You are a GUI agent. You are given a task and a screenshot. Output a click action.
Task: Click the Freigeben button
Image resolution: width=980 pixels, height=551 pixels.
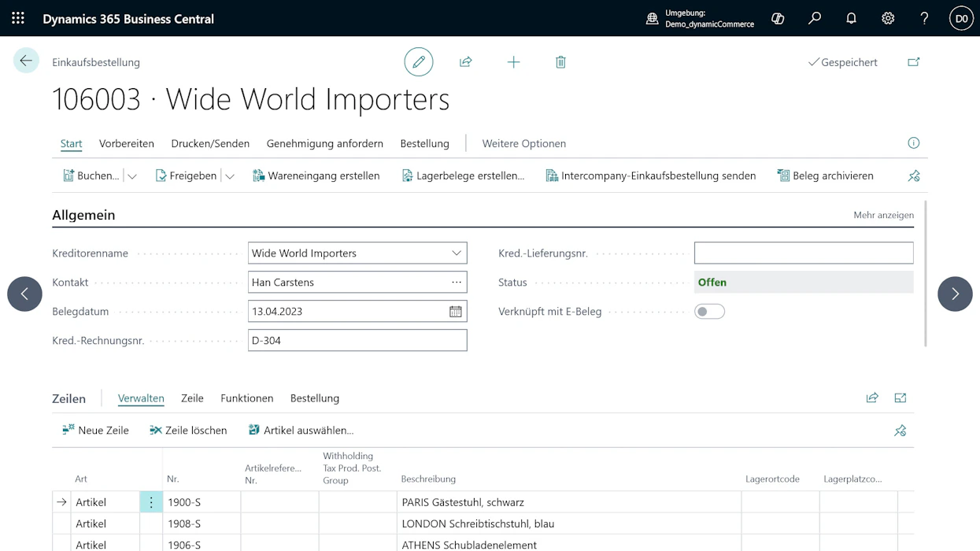pos(186,176)
